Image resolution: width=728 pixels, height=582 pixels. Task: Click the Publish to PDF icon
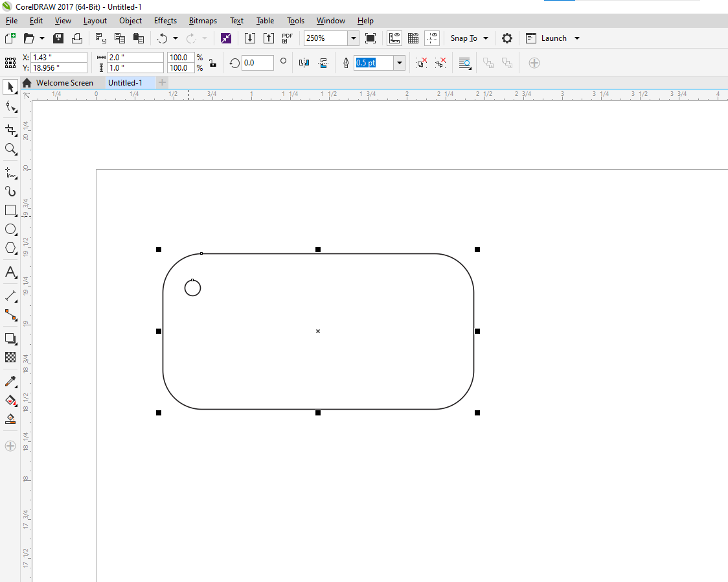288,38
